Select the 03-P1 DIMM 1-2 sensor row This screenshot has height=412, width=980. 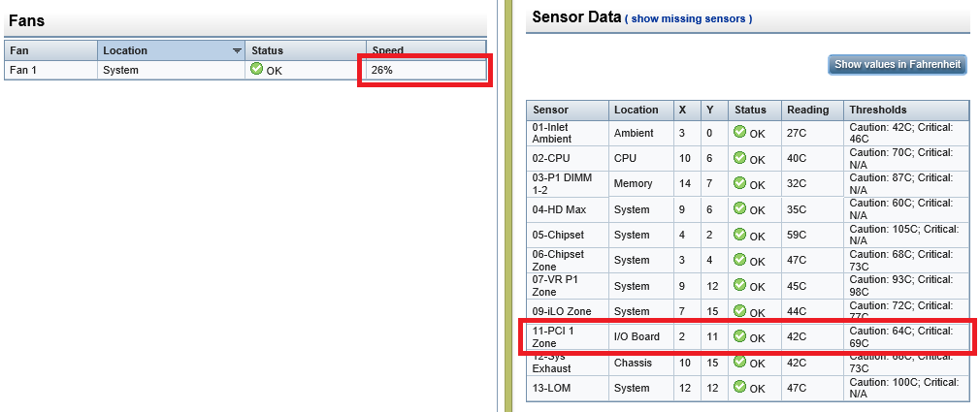pyautogui.click(x=750, y=183)
